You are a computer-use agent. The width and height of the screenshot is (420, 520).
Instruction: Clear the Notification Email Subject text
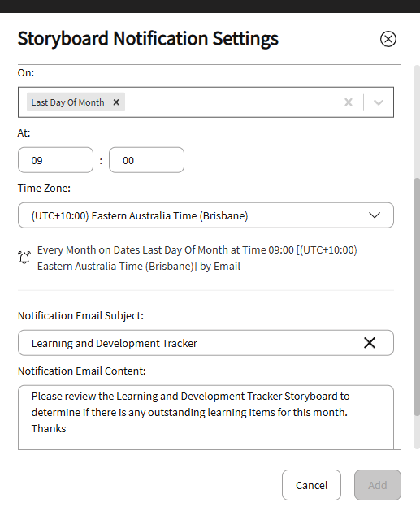(x=370, y=343)
